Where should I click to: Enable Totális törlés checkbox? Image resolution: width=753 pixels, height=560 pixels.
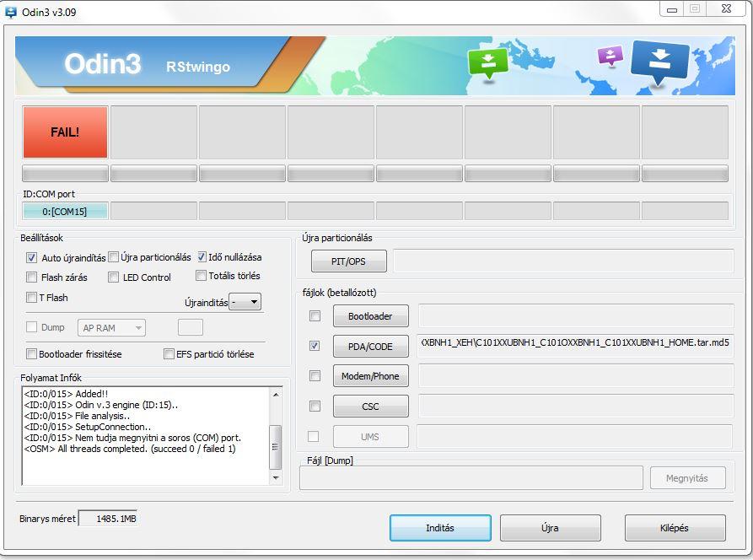point(202,276)
